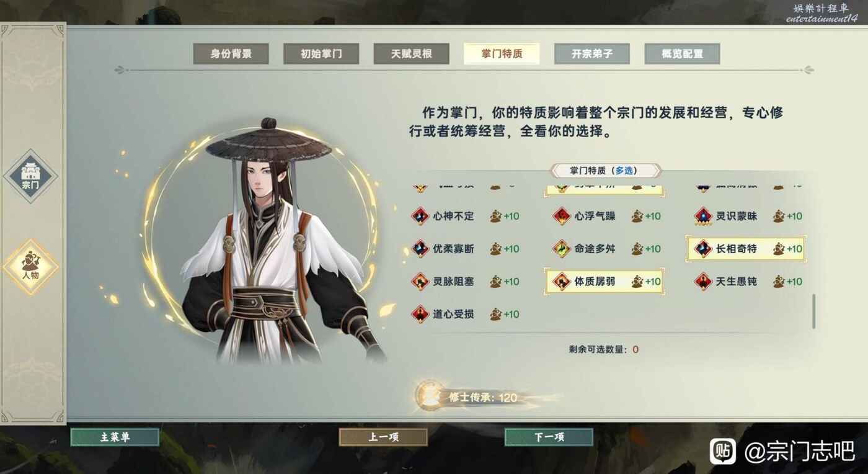Click the 主菜单 button
The height and width of the screenshot is (474, 868).
pyautogui.click(x=115, y=437)
